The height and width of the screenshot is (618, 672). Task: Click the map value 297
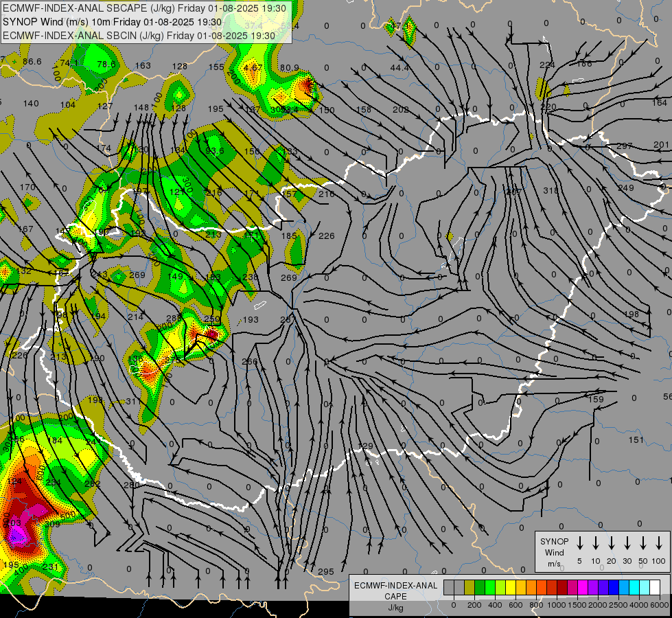pyautogui.click(x=625, y=146)
